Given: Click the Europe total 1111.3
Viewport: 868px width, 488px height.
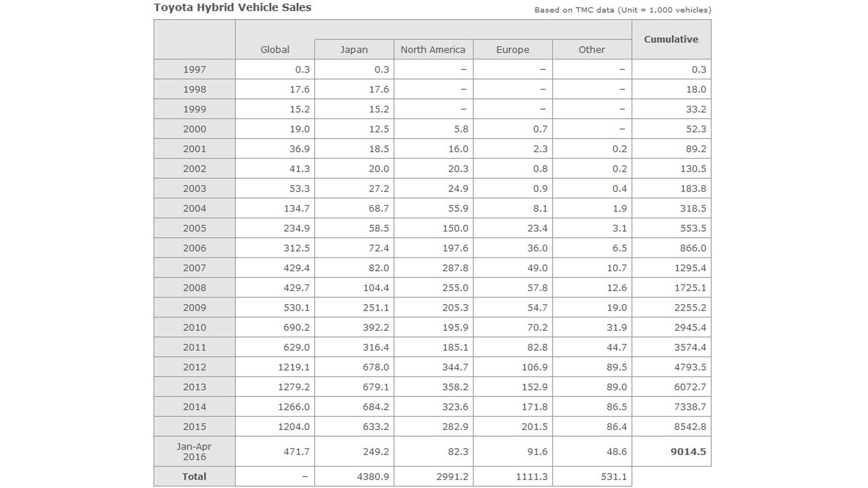Looking at the screenshot, I should pos(532,477).
